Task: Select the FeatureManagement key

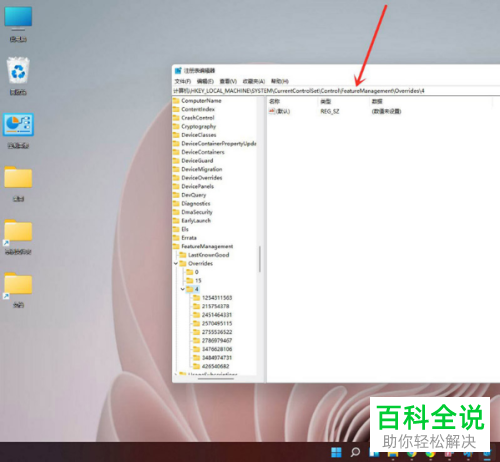Action: (207, 246)
